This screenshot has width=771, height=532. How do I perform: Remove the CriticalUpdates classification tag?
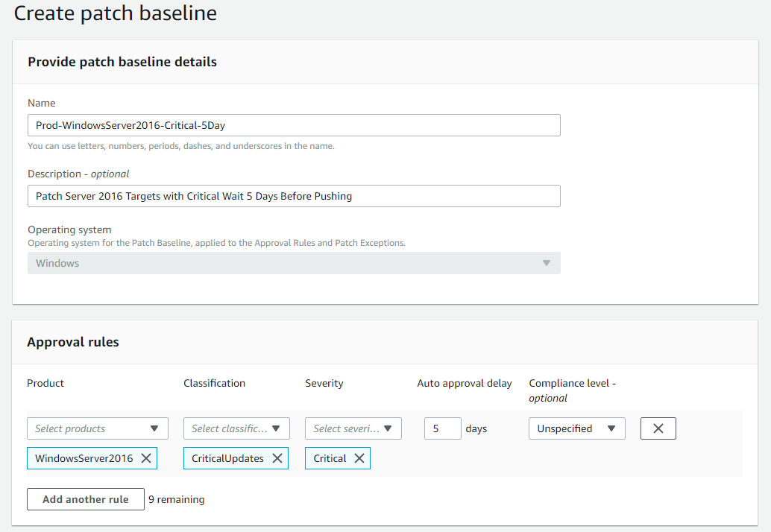point(277,458)
